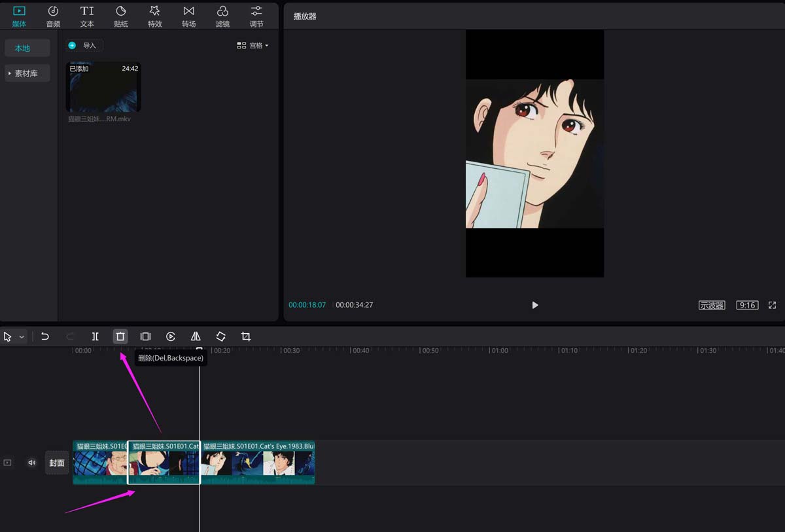Switch to the 转场 (Transitions) tab
Screen dimensions: 785x532
(x=188, y=16)
